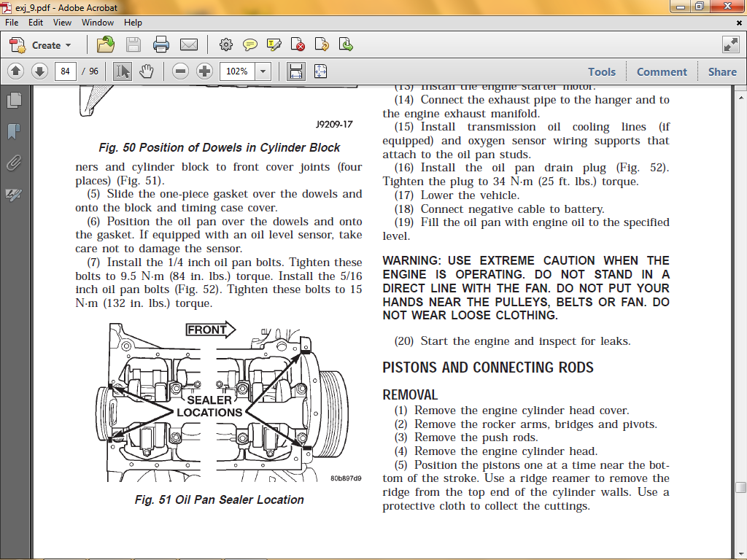Screen dimensions: 747x560
Task: Open the Window menu
Action: click(97, 23)
